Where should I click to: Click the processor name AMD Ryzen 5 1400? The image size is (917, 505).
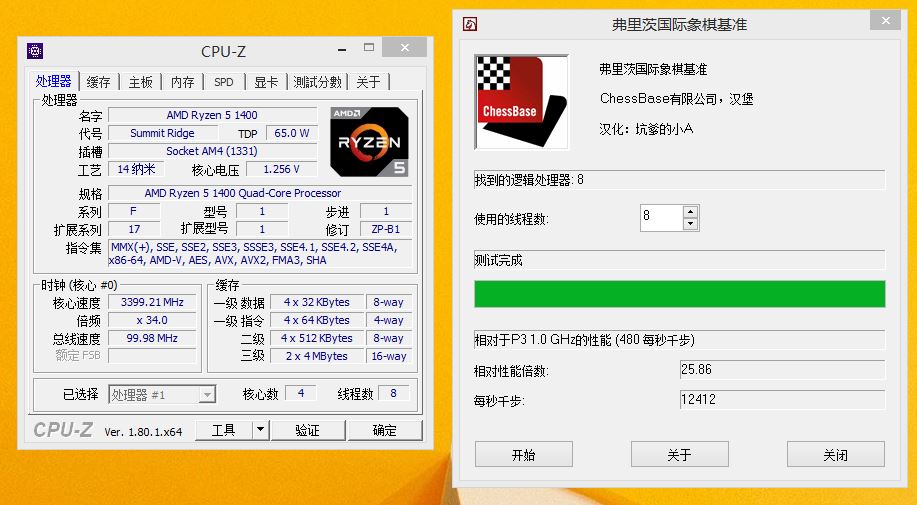coord(212,115)
